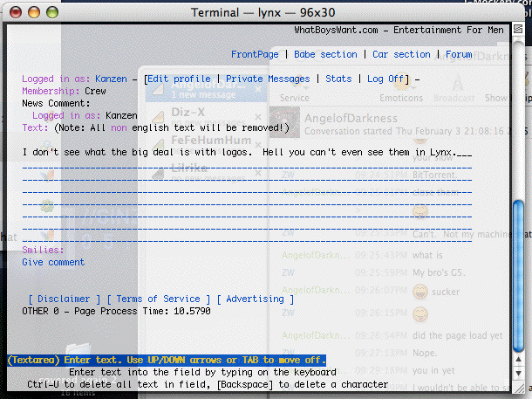Click the Advertising footer link

pos(256,299)
